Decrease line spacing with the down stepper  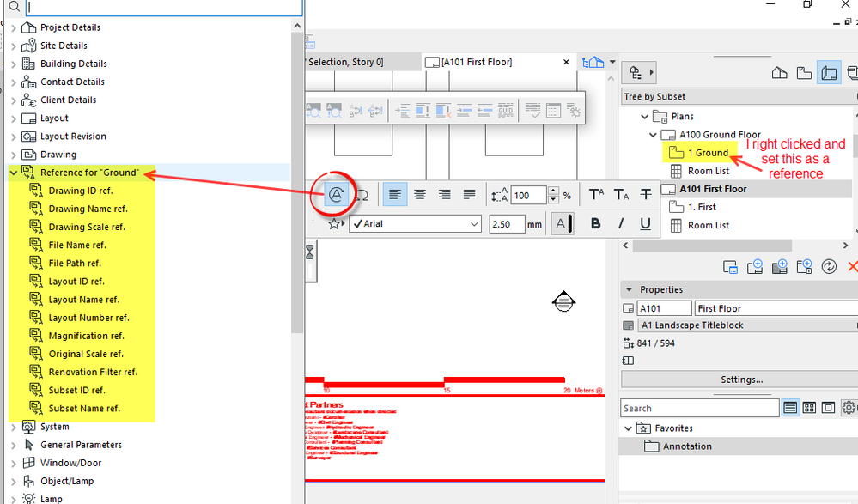[553, 200]
